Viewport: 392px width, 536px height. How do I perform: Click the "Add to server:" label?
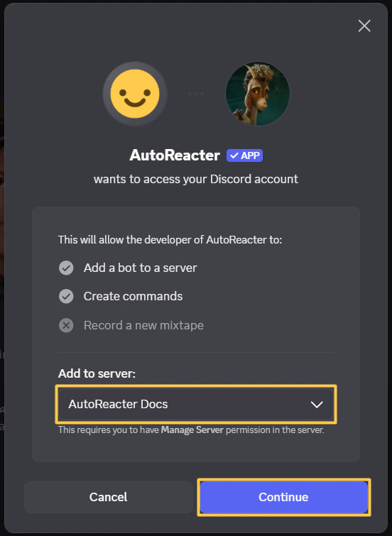(97, 373)
